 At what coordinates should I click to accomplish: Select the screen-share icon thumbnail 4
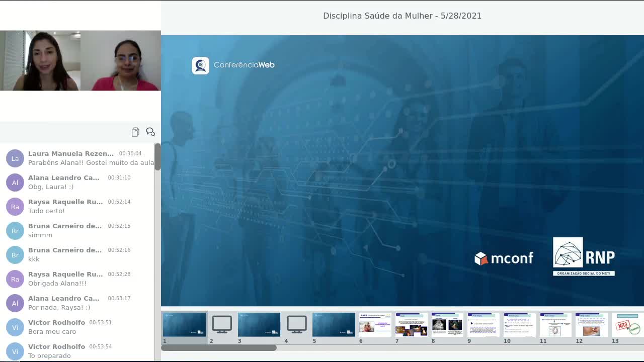click(296, 324)
